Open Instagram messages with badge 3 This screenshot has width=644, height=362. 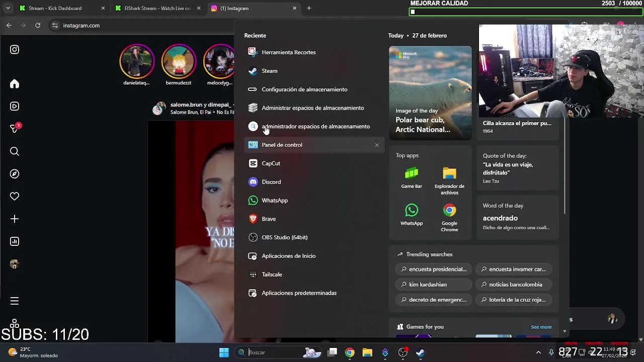[15, 129]
